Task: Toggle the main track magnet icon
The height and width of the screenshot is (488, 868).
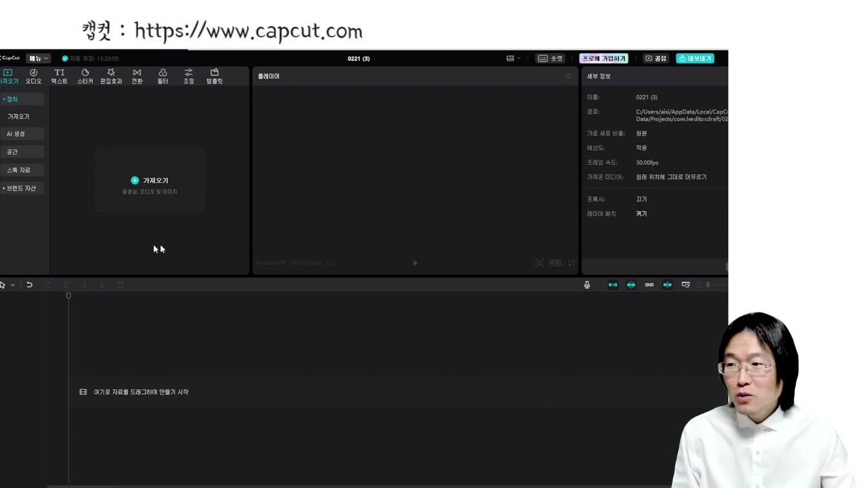Action: [613, 285]
